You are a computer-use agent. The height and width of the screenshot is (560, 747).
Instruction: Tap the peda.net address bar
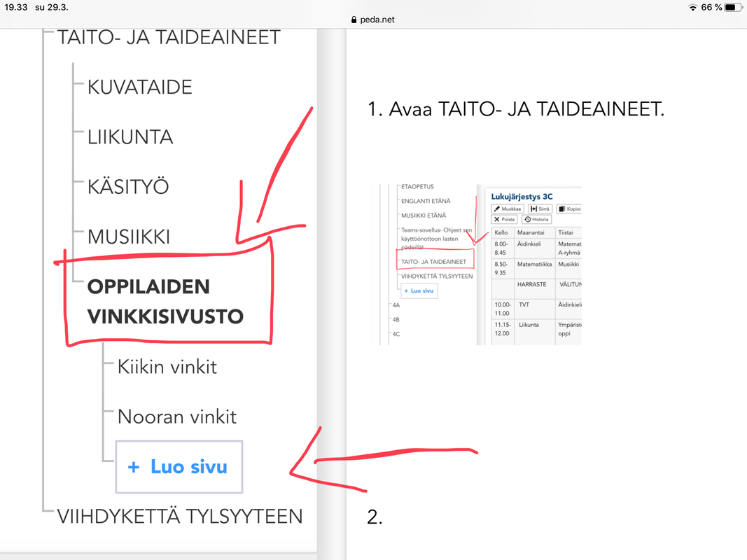[373, 20]
